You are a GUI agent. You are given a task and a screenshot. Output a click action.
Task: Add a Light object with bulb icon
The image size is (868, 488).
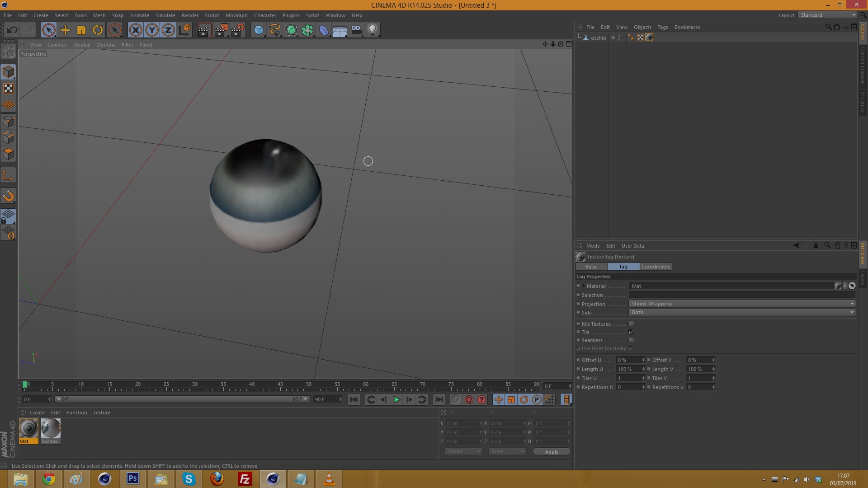373,30
